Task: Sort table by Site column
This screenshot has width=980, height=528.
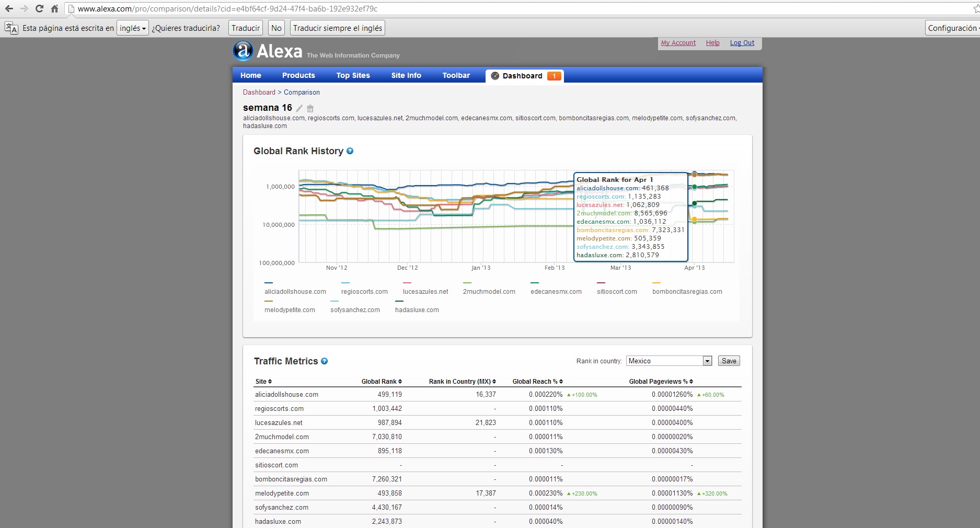Action: pyautogui.click(x=263, y=382)
